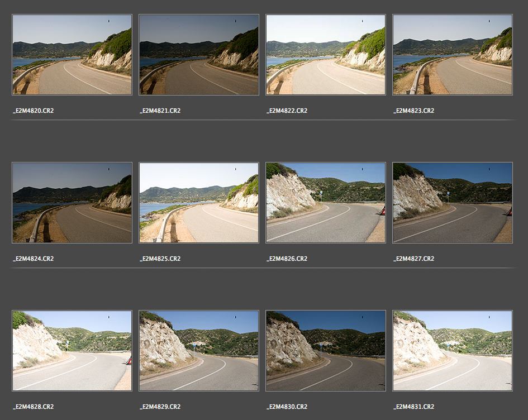Choose the dark _E2M4824.CR2 thumbnail
The height and width of the screenshot is (420, 528).
tap(72, 203)
